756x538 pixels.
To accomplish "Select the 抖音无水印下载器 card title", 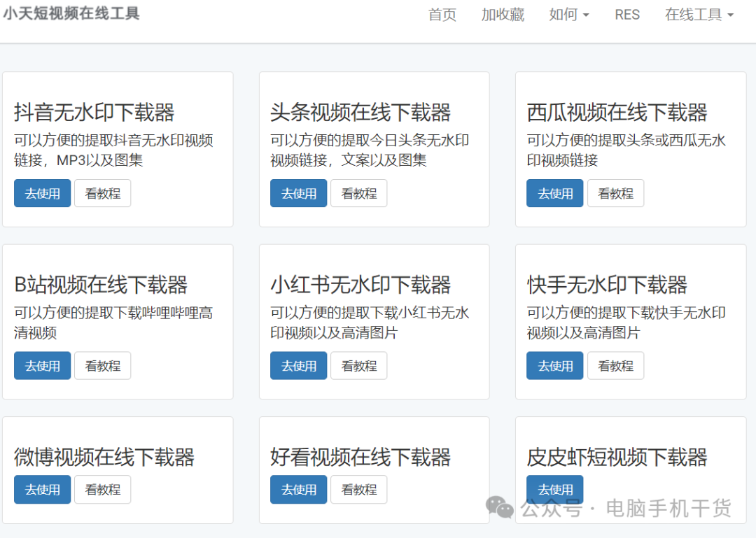I will 94,113.
